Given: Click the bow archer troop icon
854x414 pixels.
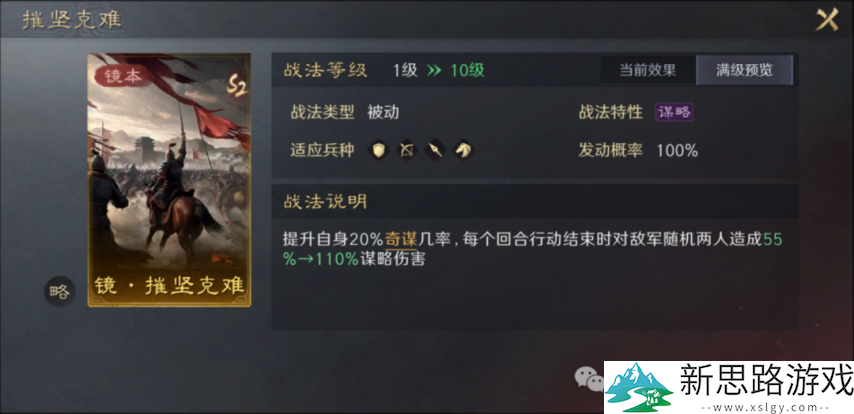Looking at the screenshot, I should point(406,149).
